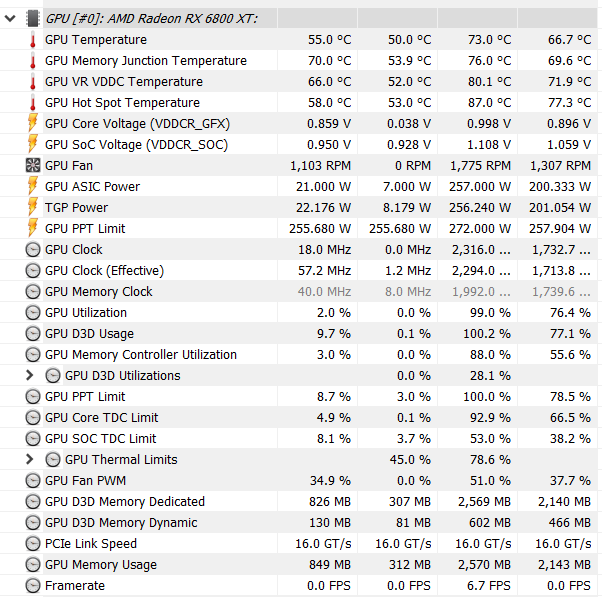Click the GPU ASIC Power lightning icon

[33, 187]
